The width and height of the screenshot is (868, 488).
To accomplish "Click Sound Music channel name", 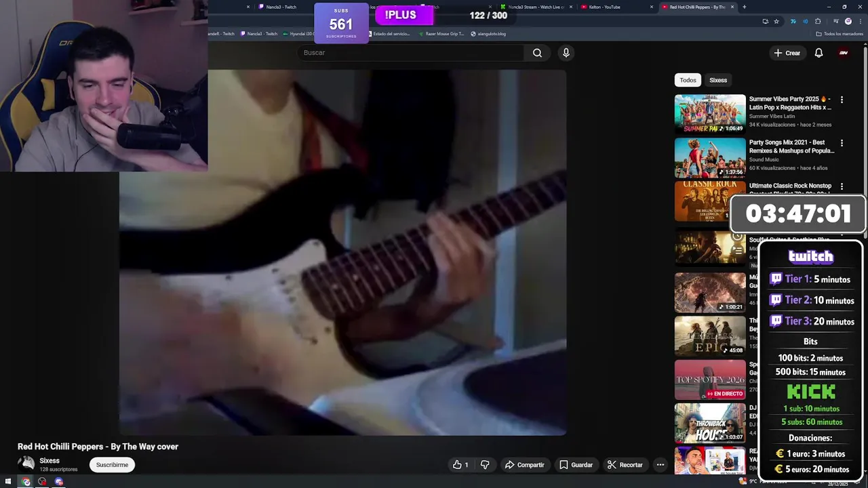I will pos(764,160).
